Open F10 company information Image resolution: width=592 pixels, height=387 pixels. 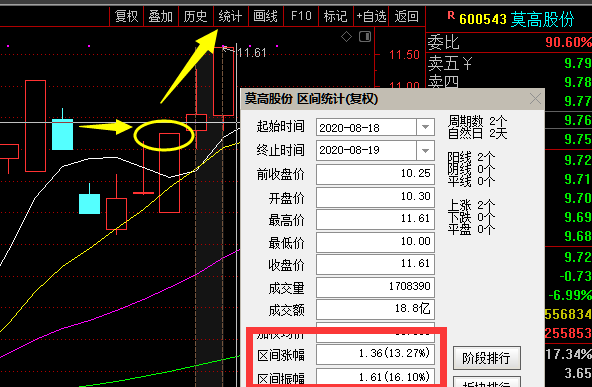pyautogui.click(x=301, y=16)
